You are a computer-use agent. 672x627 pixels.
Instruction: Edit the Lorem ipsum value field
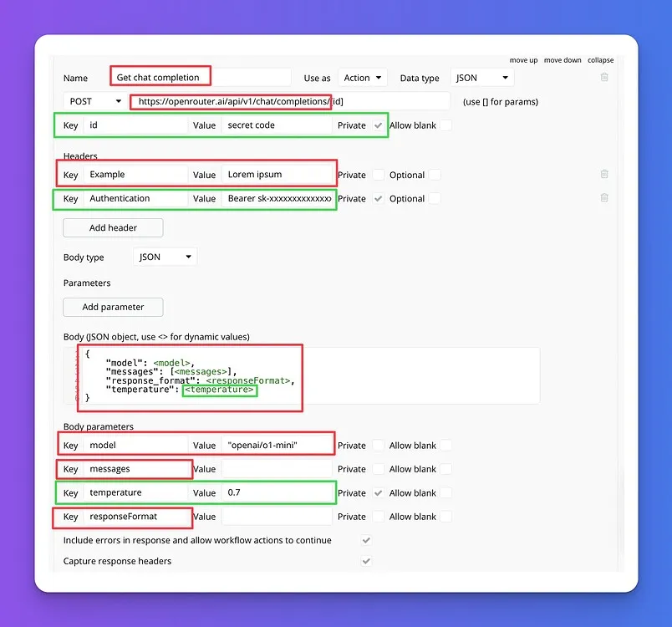277,175
